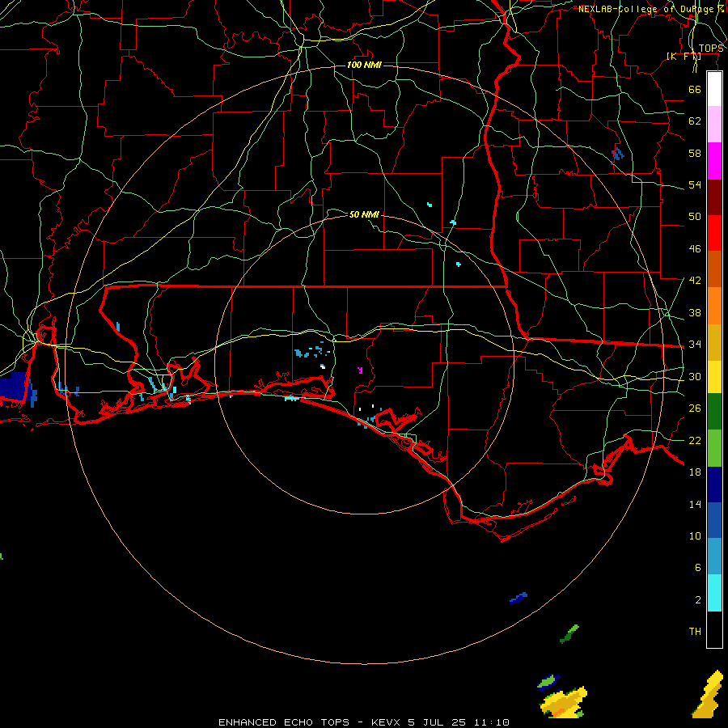Click the 10 legend value
Viewport: 728px width, 728px height.
tap(695, 535)
